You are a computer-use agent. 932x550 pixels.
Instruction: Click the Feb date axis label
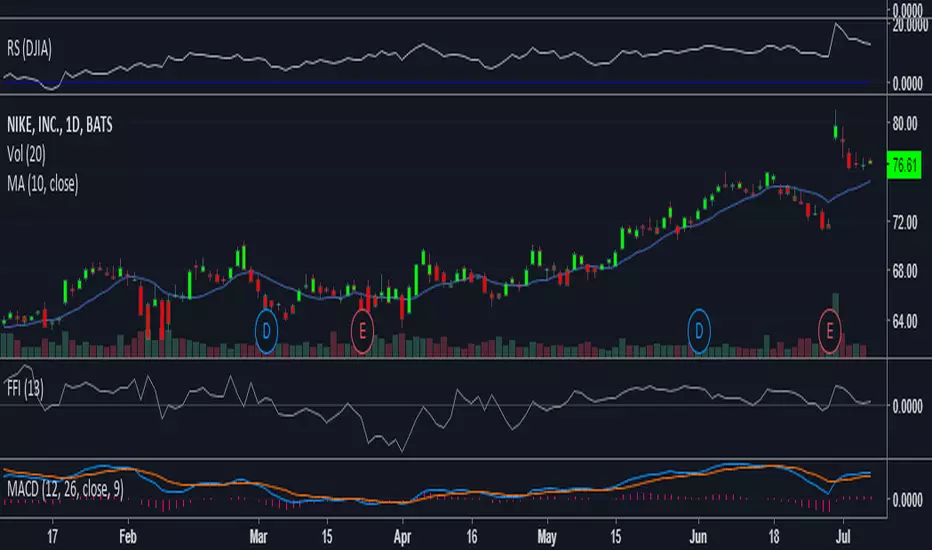tap(128, 537)
